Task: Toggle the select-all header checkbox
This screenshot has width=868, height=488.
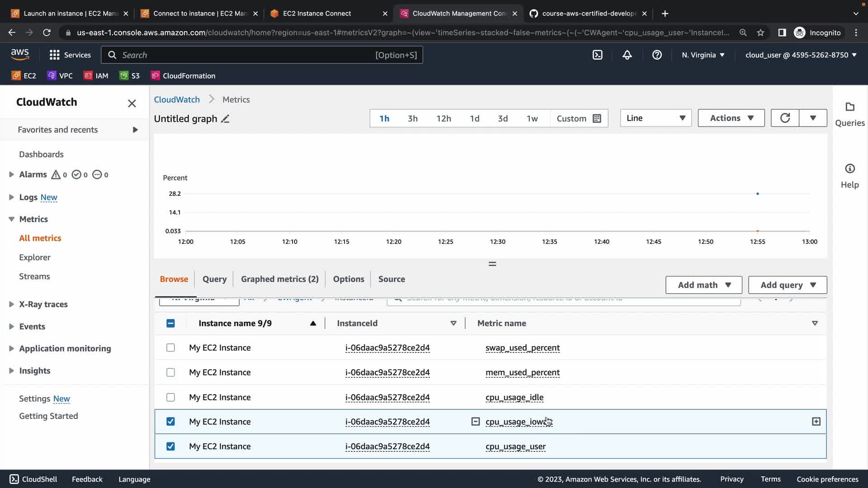Action: pyautogui.click(x=170, y=323)
